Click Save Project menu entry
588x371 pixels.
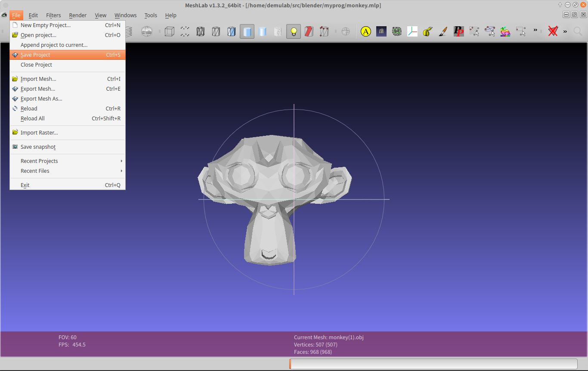pyautogui.click(x=68, y=55)
